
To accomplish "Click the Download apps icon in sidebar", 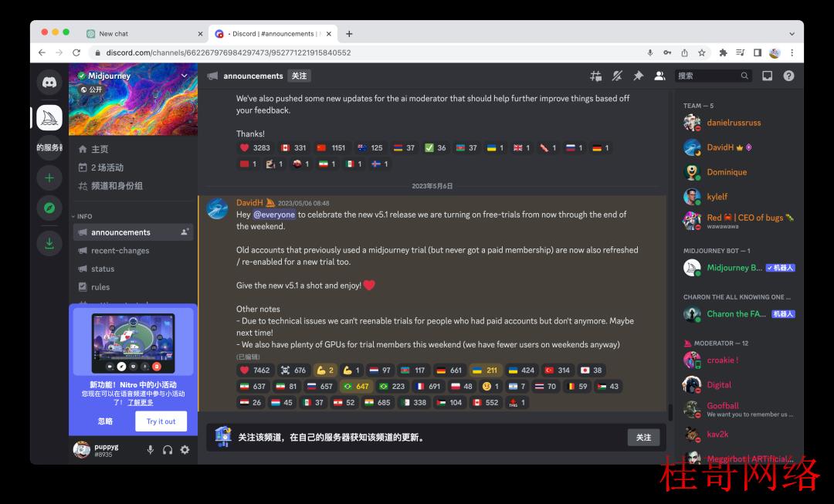I will [x=49, y=243].
